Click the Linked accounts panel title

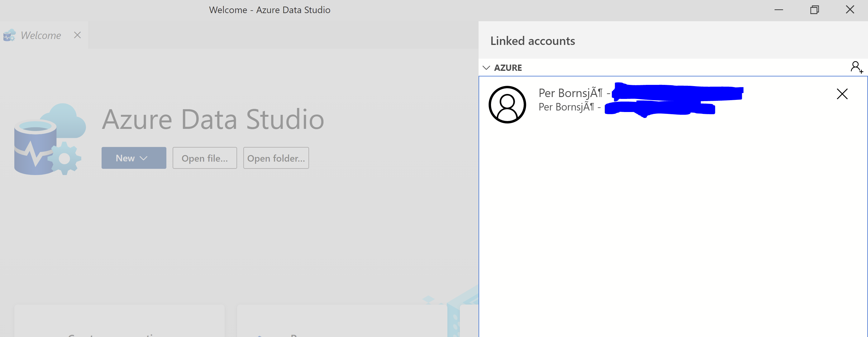(x=533, y=41)
